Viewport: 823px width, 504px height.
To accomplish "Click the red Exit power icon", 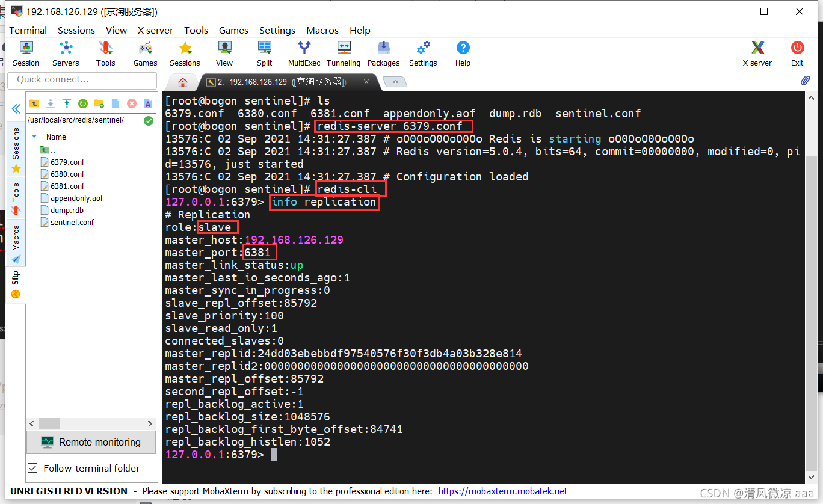I will point(797,54).
